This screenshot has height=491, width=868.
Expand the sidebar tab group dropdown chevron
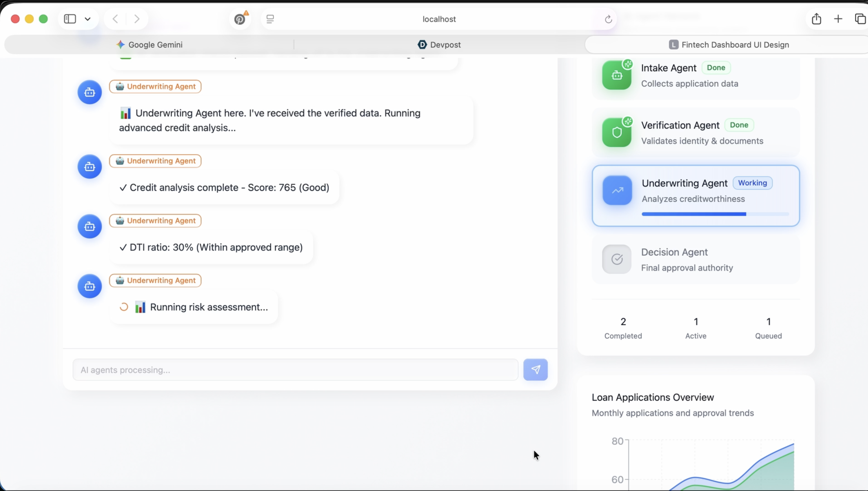tap(88, 19)
